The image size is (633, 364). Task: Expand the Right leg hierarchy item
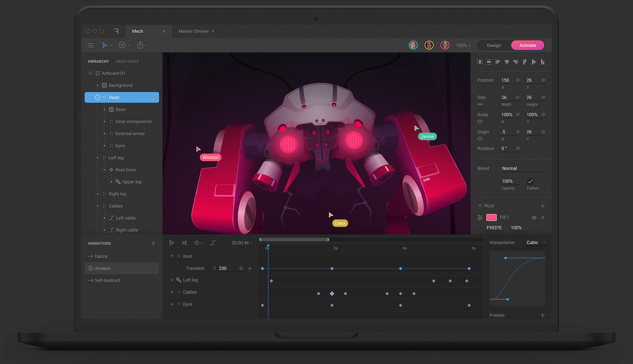(x=98, y=194)
